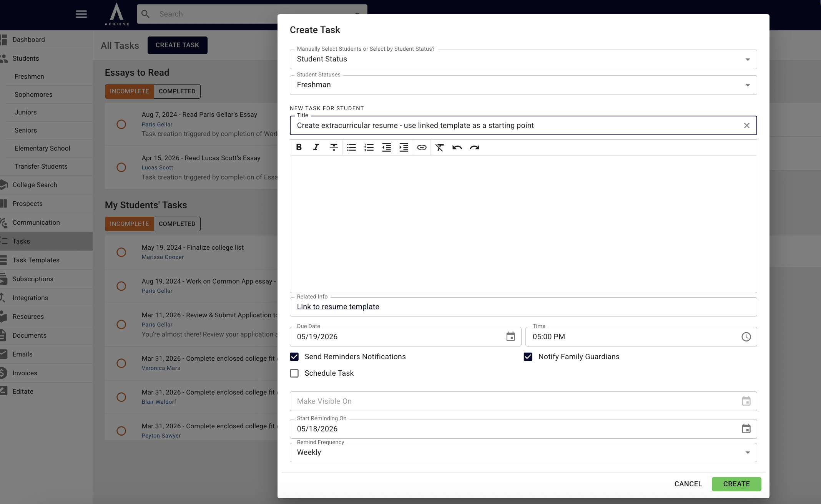Mark Review & Submit Application task complete
This screenshot has width=821, height=504.
point(121,325)
